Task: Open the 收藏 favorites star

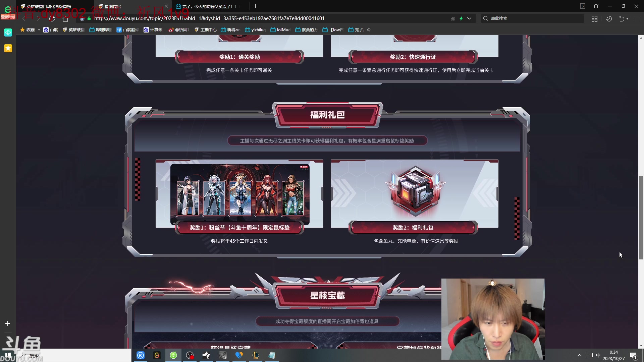Action: pyautogui.click(x=27, y=30)
